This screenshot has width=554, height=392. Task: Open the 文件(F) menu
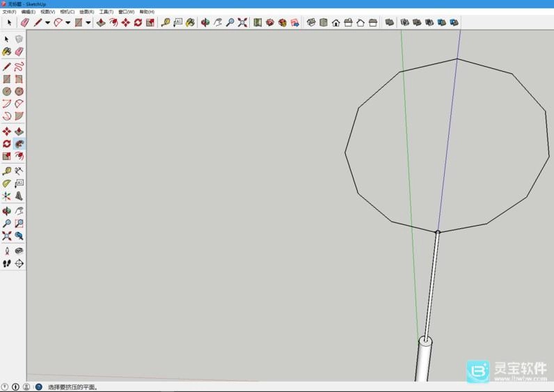point(9,12)
